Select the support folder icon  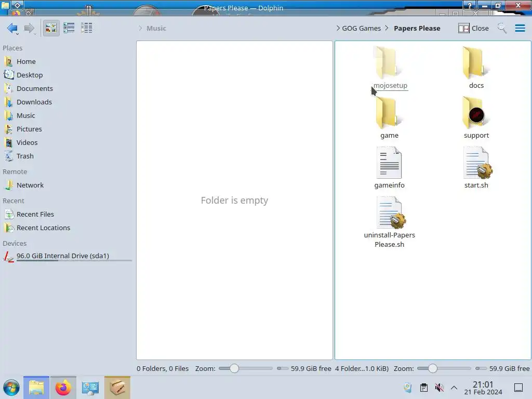(x=476, y=113)
